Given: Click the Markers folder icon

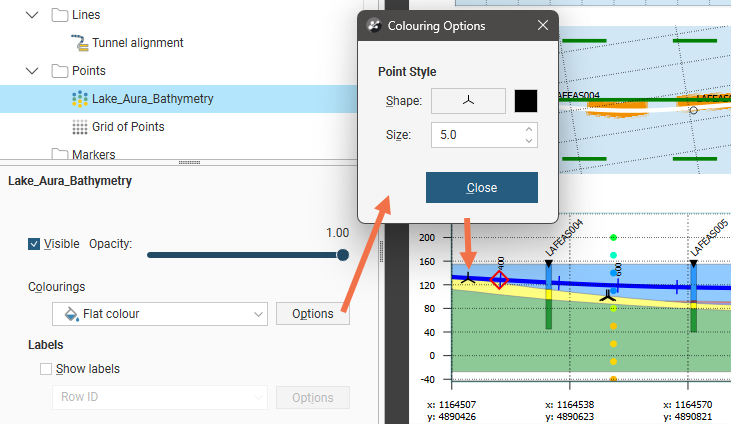Looking at the screenshot, I should coord(60,154).
